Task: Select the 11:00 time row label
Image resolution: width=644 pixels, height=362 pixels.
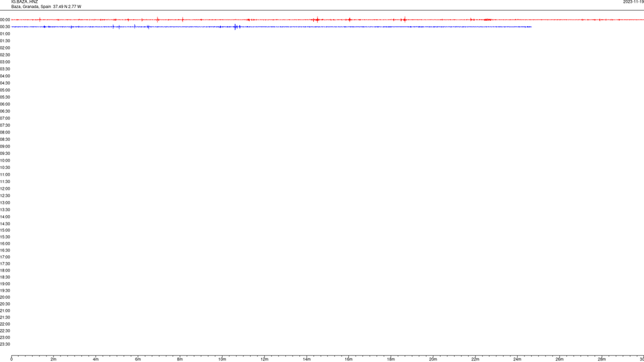Action: [x=5, y=175]
